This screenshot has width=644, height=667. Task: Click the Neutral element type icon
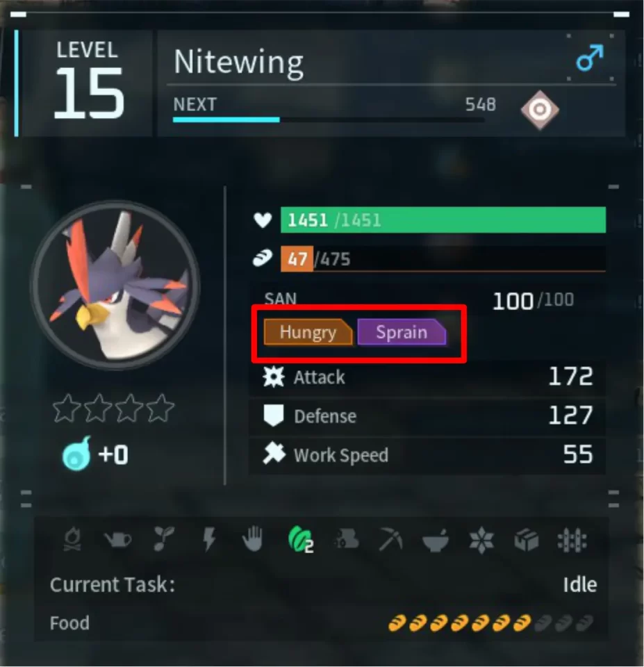click(540, 110)
